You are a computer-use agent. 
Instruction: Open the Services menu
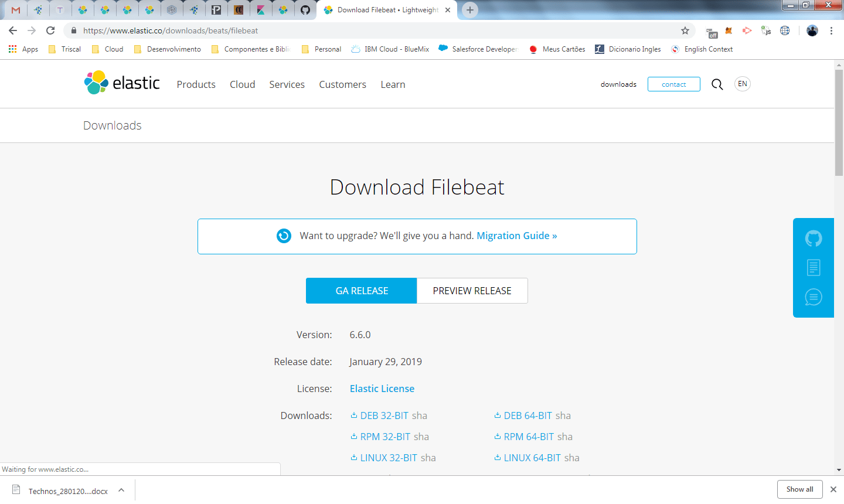287,84
